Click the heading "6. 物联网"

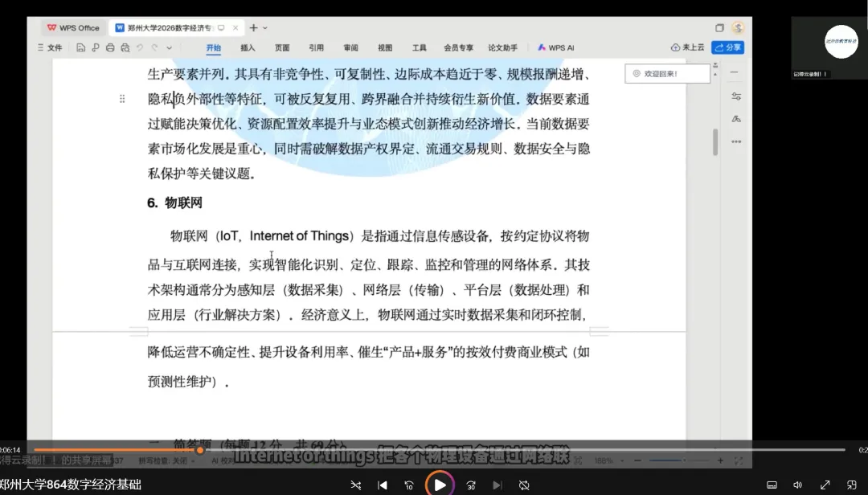(x=175, y=203)
